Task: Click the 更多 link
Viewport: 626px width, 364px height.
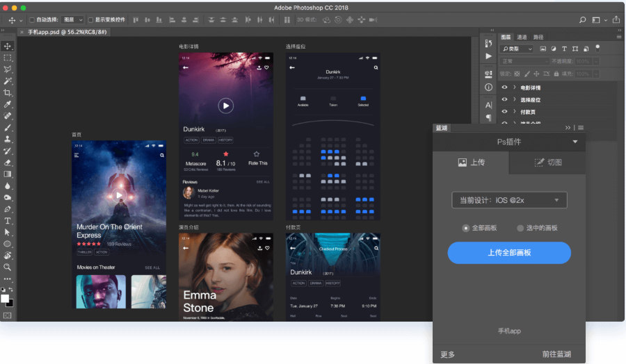Action: tap(447, 354)
